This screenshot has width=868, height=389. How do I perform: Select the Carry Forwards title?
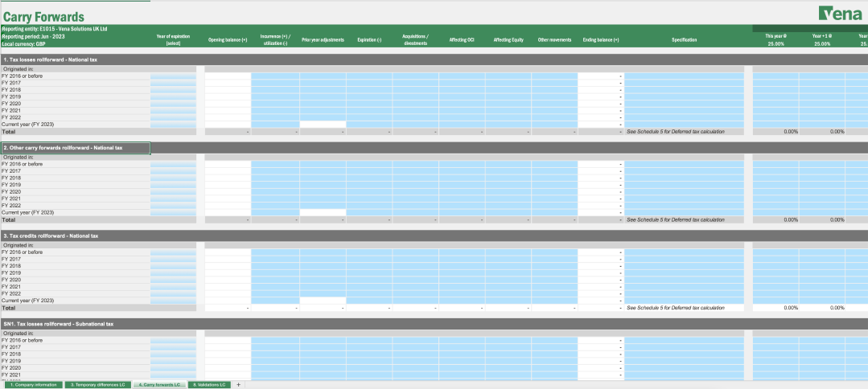pyautogui.click(x=43, y=17)
